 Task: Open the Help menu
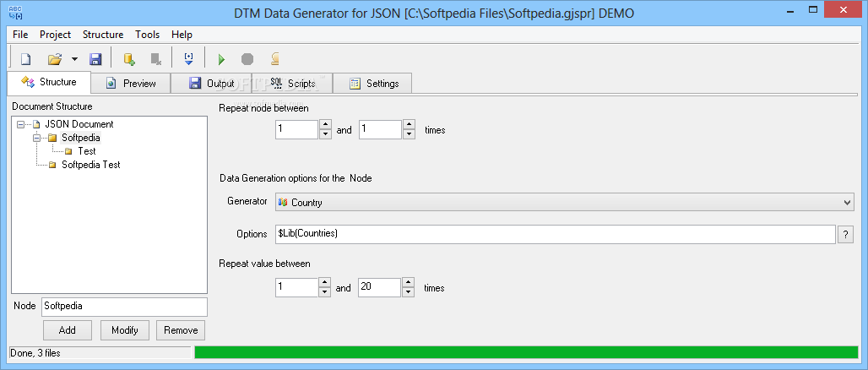(182, 35)
